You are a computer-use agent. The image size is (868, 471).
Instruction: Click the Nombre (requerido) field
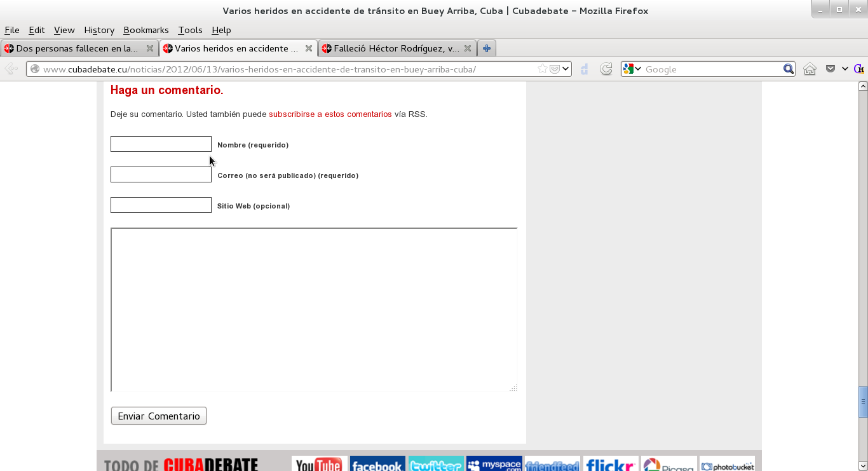click(x=161, y=144)
